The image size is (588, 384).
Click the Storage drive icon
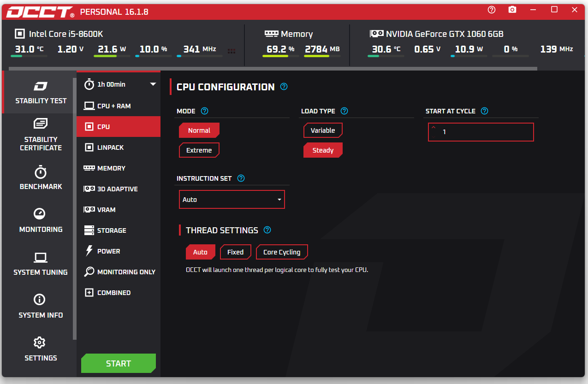89,230
